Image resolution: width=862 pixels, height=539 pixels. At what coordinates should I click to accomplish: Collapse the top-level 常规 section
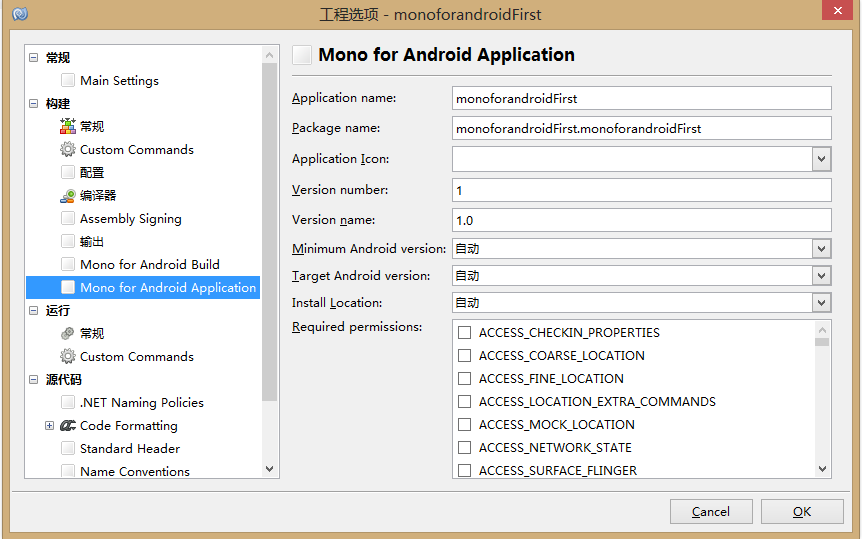[x=34, y=57]
